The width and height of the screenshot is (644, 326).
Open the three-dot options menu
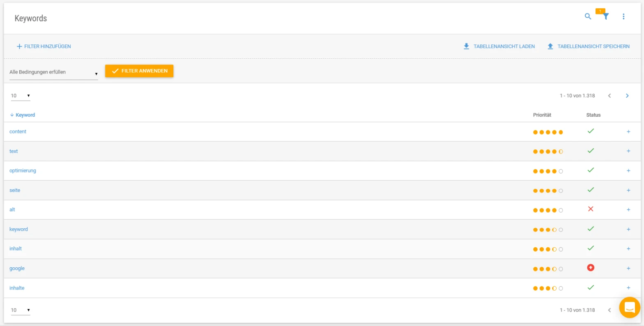tap(623, 16)
